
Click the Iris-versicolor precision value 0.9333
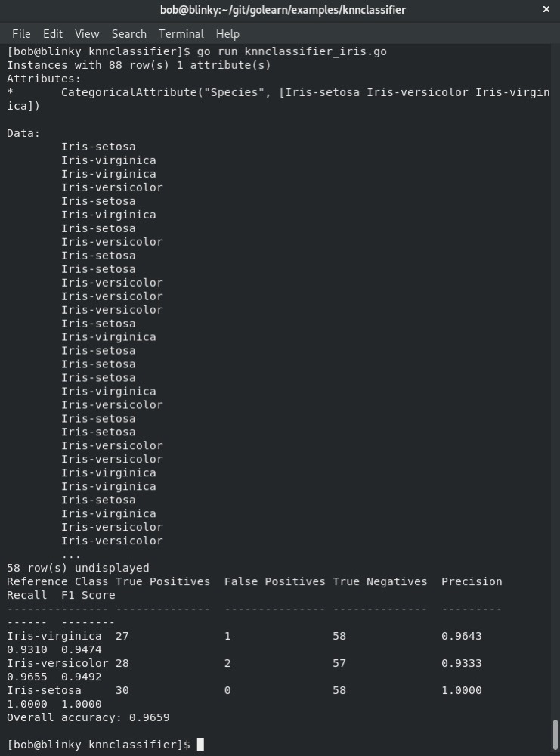462,663
